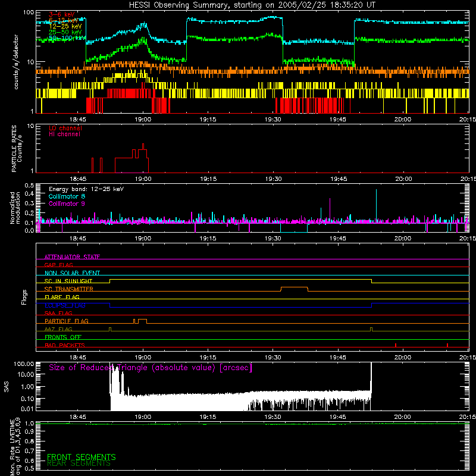Click the BAD_PACKETS flag label
The width and height of the screenshot is (476, 476).
pyautogui.click(x=65, y=345)
